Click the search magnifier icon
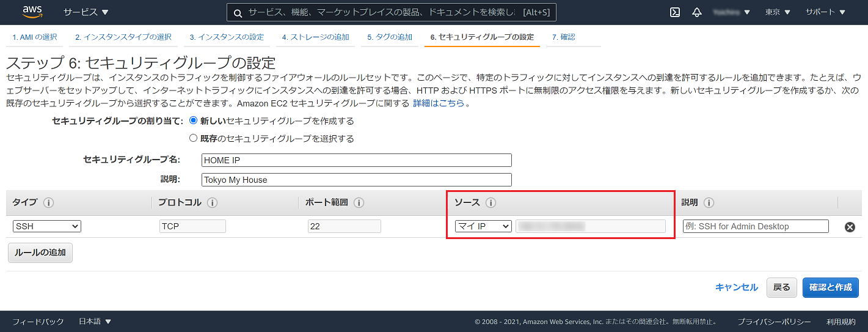This screenshot has height=332, width=868. pyautogui.click(x=237, y=13)
